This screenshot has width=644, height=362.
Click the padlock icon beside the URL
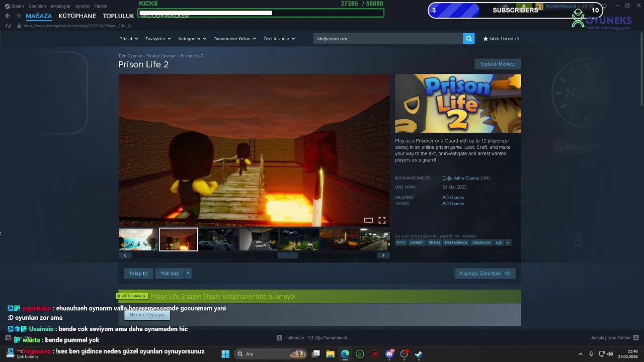(x=19, y=26)
